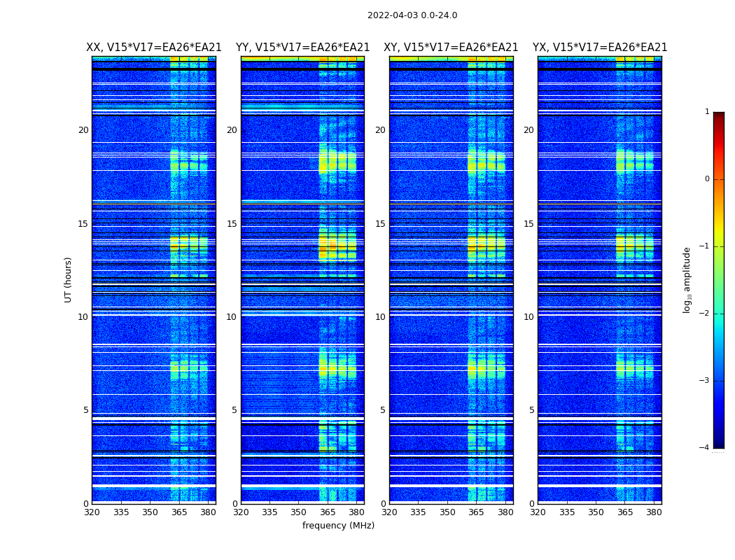The image size is (735, 560).
Task: Click the 20 hour tick beside XX panel
Action: pyautogui.click(x=83, y=130)
